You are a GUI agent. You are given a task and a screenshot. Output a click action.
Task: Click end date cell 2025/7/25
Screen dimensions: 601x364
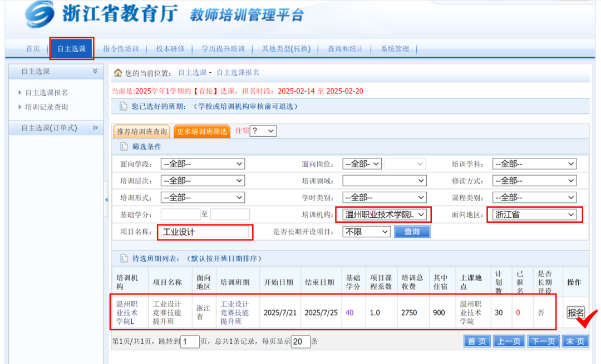(x=321, y=313)
